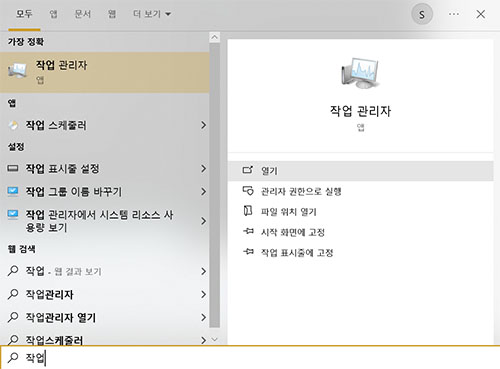Click the monitor icon beside 시스템 리소스 사용량 보기

13,214
